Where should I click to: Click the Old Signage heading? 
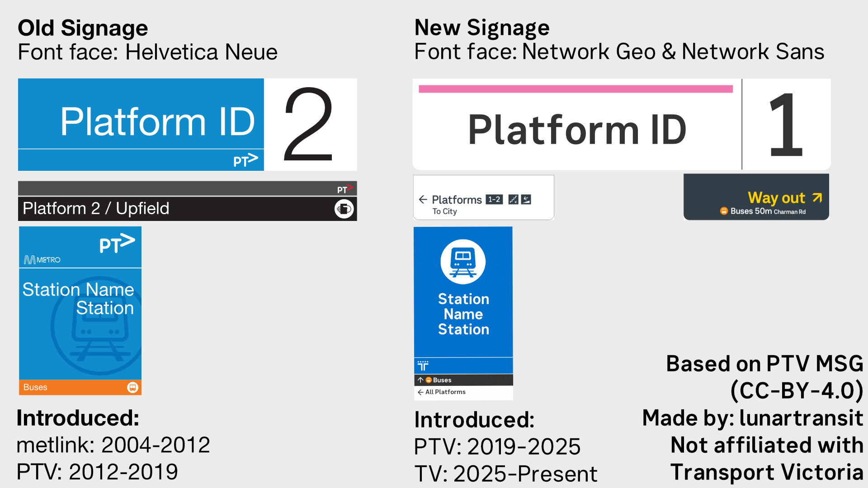click(83, 28)
